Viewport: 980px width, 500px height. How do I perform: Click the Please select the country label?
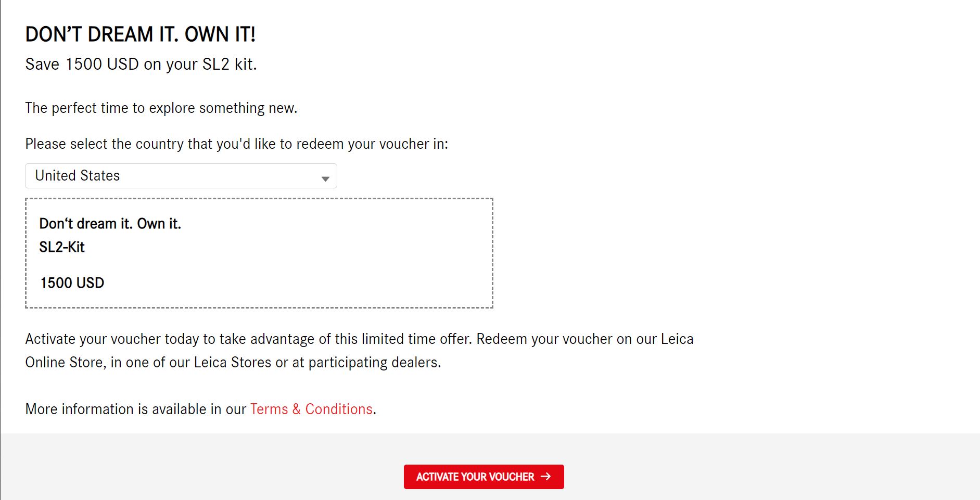point(237,144)
